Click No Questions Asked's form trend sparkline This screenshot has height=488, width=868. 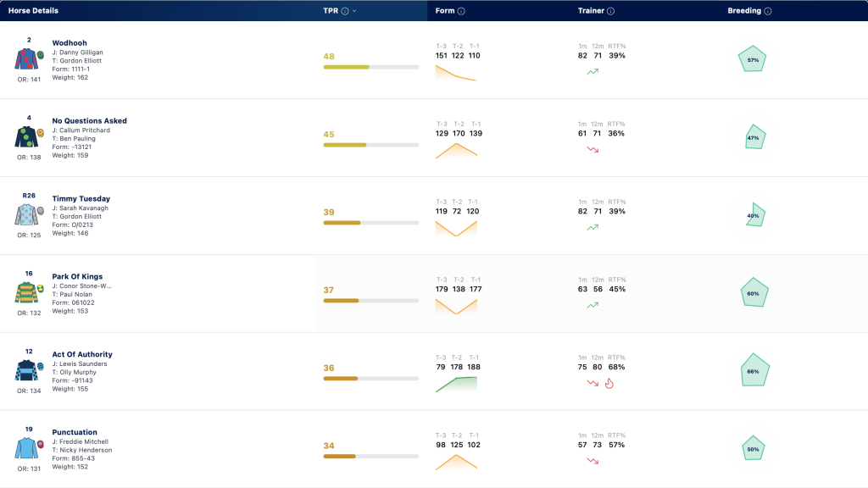(x=456, y=151)
